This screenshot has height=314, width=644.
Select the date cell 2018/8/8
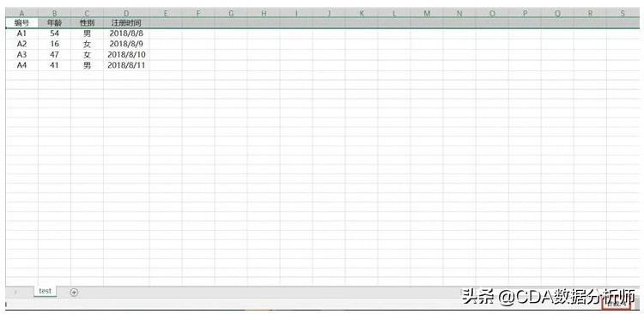pyautogui.click(x=126, y=33)
